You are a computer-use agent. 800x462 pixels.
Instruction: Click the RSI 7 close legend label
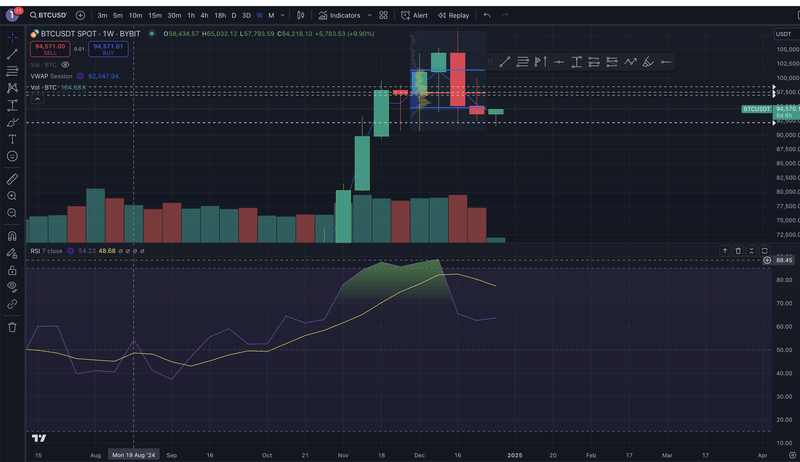[46, 251]
